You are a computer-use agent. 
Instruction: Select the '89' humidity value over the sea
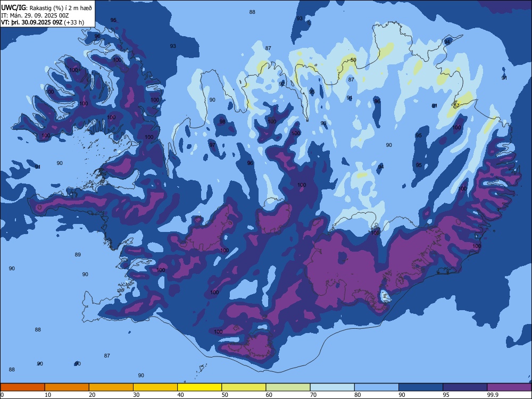(x=78, y=255)
